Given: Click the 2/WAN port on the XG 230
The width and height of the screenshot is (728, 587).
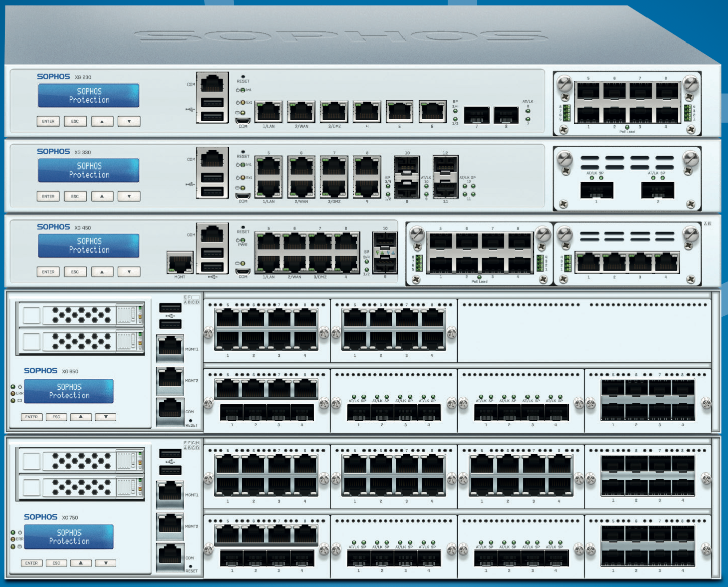Looking at the screenshot, I should pos(301,112).
